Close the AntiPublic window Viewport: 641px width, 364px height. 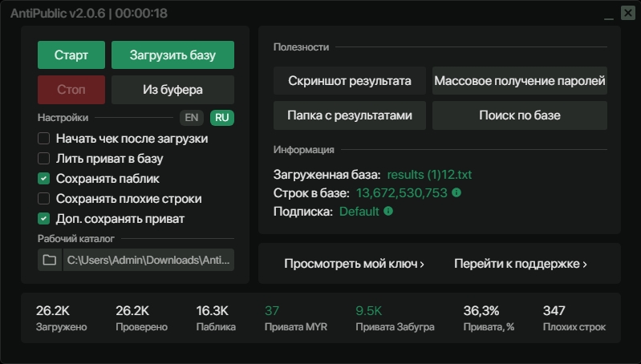pyautogui.click(x=627, y=13)
